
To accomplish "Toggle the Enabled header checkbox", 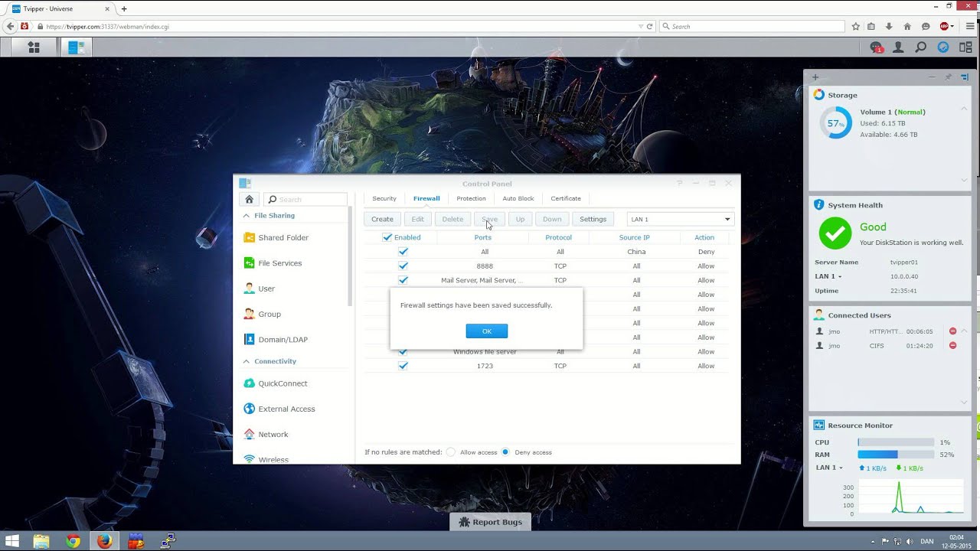I will 387,237.
